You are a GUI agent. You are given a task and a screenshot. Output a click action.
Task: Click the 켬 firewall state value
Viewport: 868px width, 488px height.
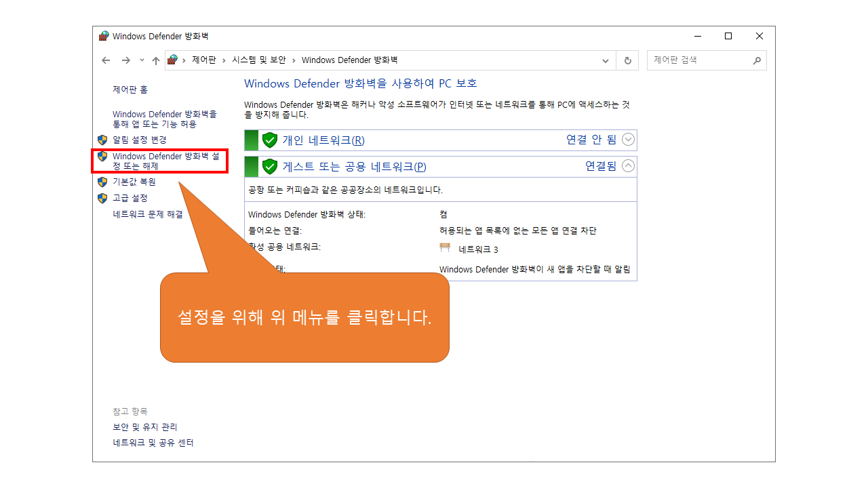[443, 214]
